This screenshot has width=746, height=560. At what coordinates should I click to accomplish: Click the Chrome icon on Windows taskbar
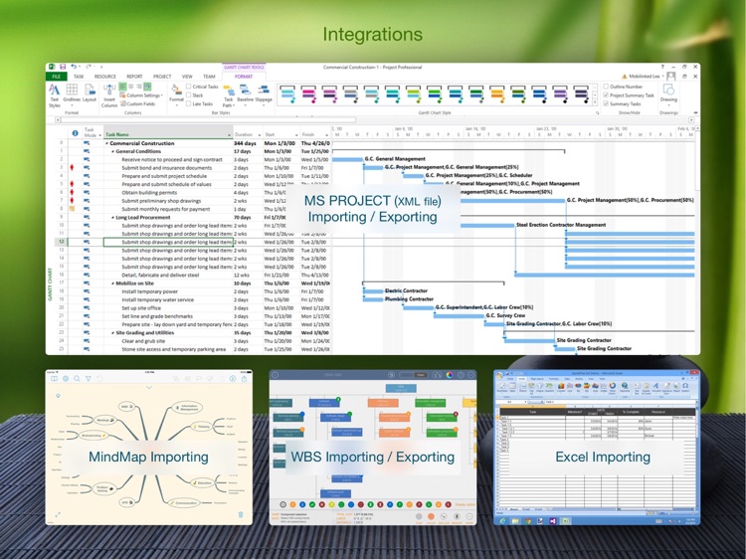tap(528, 521)
